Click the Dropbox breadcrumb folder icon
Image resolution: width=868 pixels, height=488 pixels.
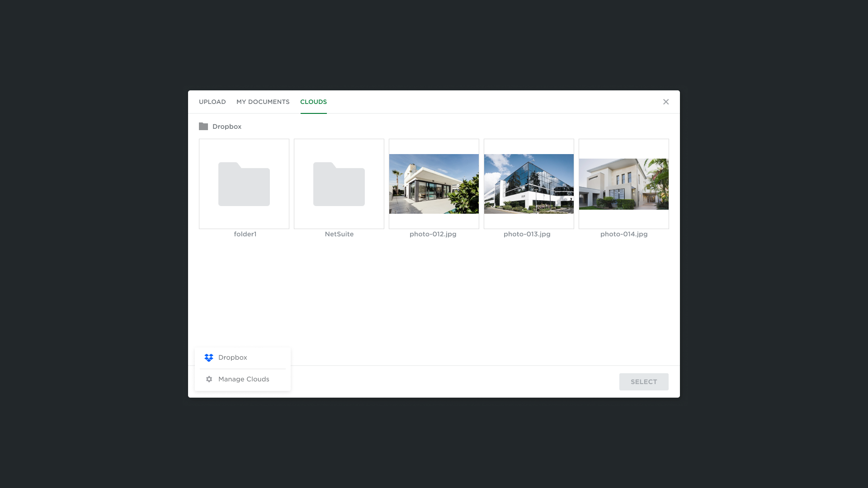(203, 127)
